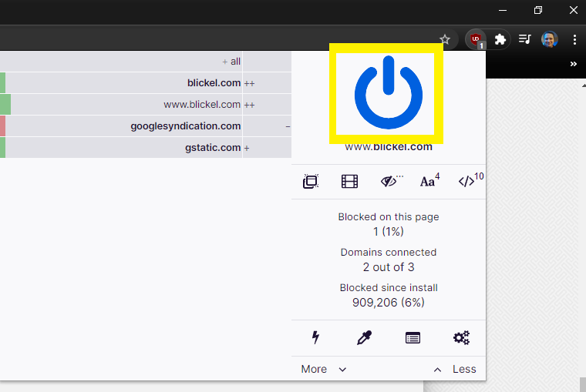
Task: Click Domains connected 2 out of 3
Action: [389, 267]
